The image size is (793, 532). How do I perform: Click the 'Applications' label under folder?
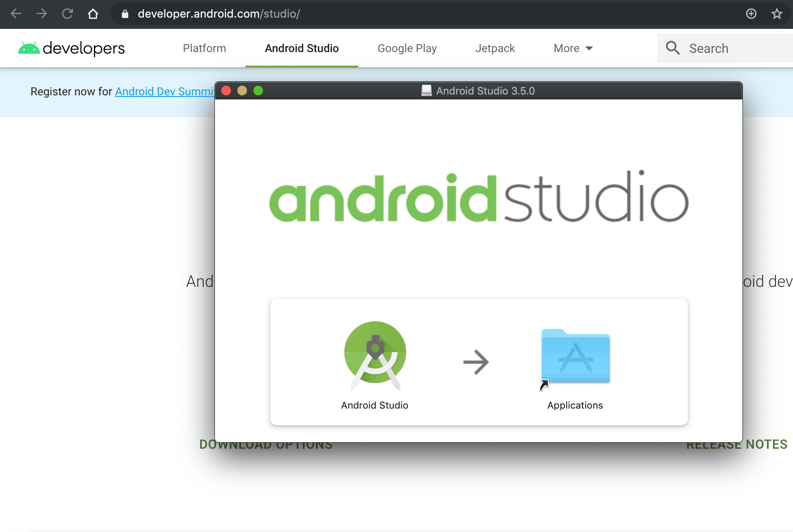coord(575,405)
